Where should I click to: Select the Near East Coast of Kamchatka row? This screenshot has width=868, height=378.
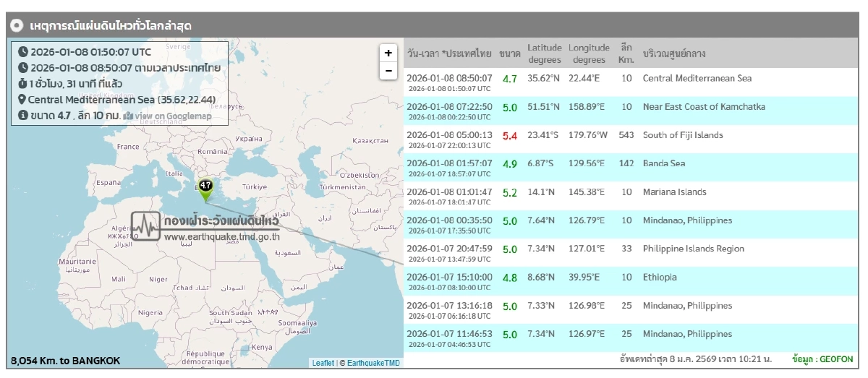pos(629,111)
